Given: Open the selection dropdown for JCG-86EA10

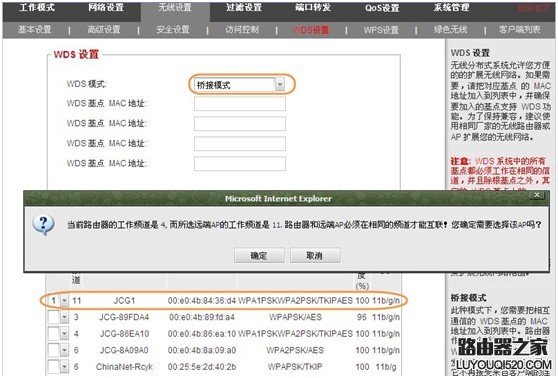Looking at the screenshot, I should 64,334.
